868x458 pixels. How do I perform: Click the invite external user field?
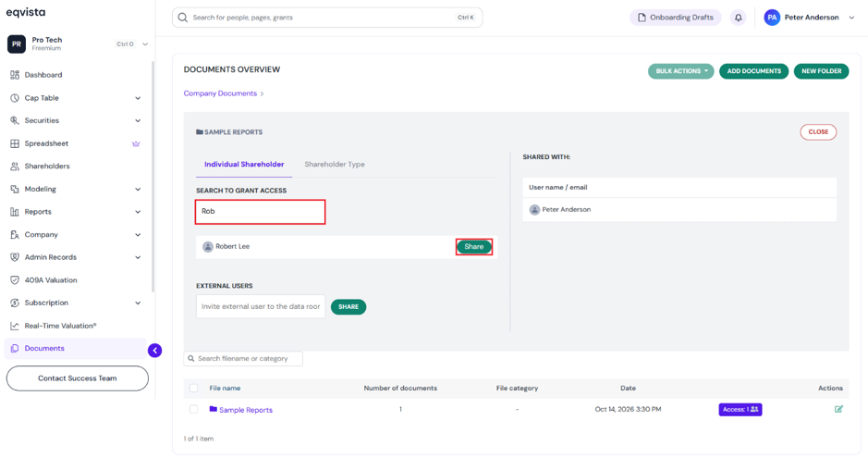[x=261, y=307]
